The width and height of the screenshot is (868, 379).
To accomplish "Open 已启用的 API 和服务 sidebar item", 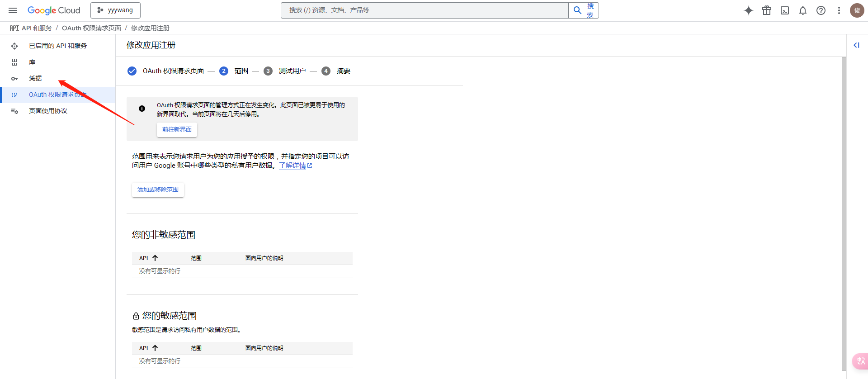I will (x=57, y=46).
